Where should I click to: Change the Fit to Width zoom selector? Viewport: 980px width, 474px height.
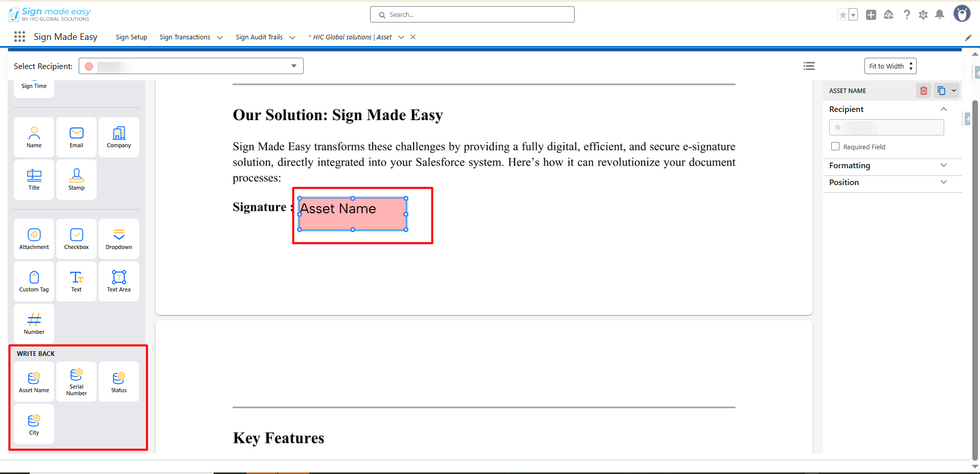point(891,66)
